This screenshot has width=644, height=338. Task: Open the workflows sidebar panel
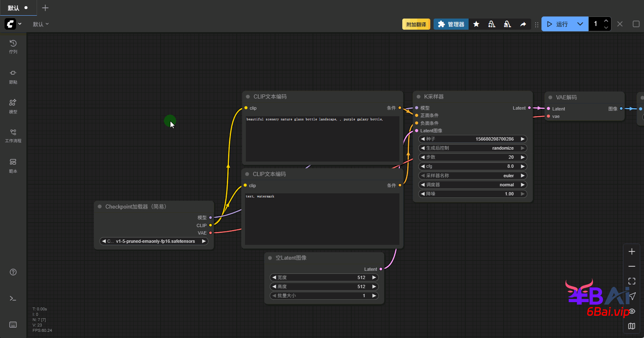[13, 135]
